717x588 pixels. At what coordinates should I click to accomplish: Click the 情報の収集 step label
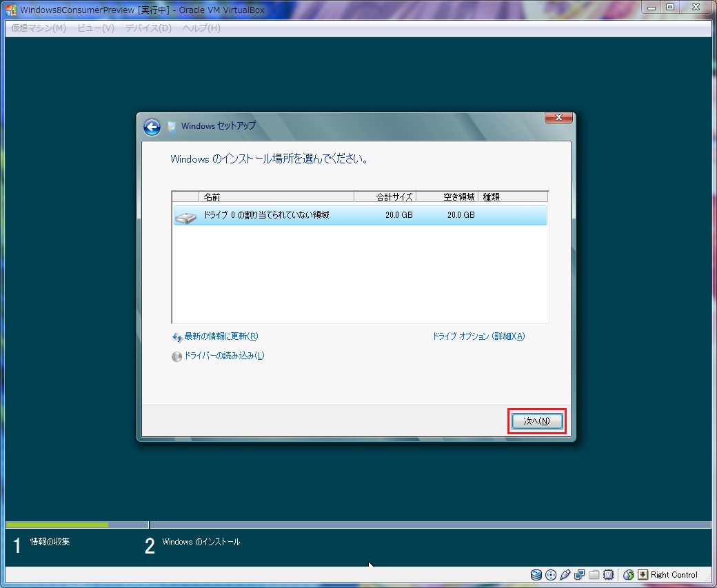pos(50,542)
